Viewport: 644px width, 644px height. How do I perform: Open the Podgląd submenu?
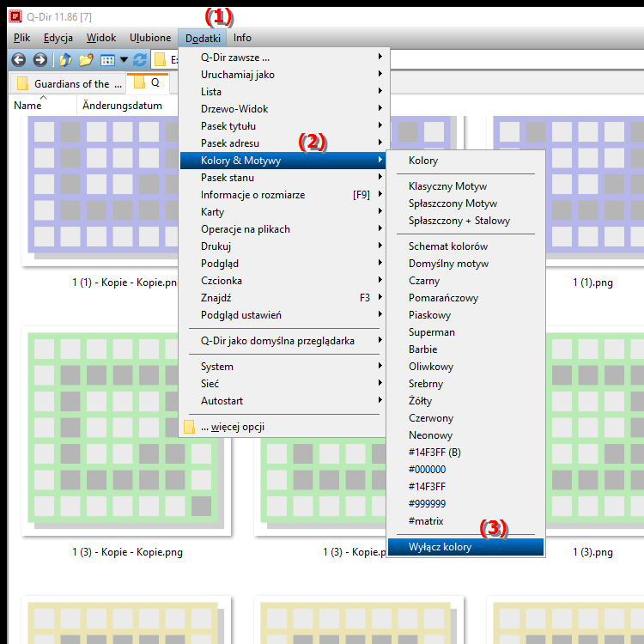point(283,264)
